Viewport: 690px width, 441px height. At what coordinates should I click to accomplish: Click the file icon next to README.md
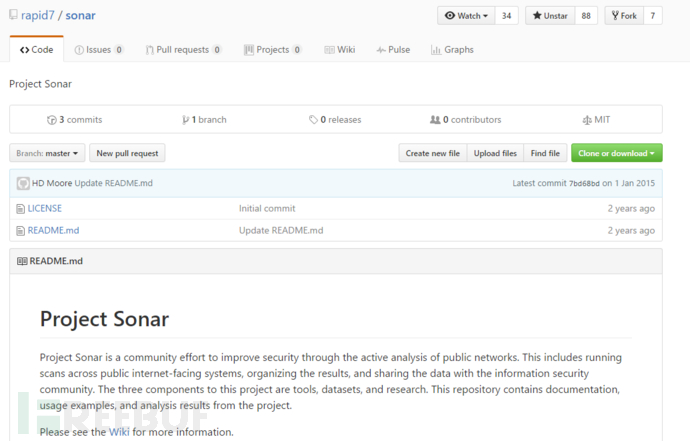pos(20,231)
